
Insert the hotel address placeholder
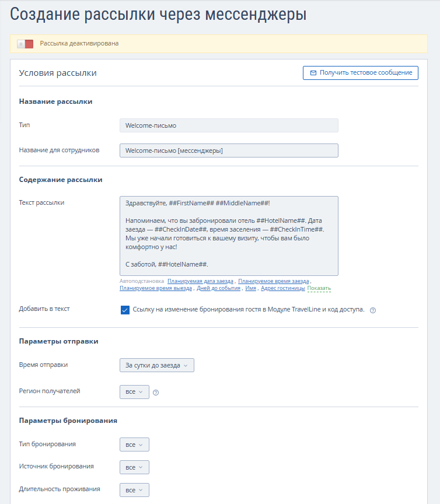(282, 288)
